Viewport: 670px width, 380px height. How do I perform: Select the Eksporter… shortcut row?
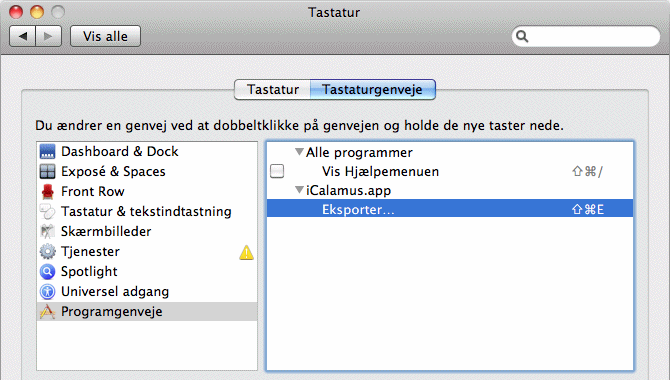click(450, 209)
